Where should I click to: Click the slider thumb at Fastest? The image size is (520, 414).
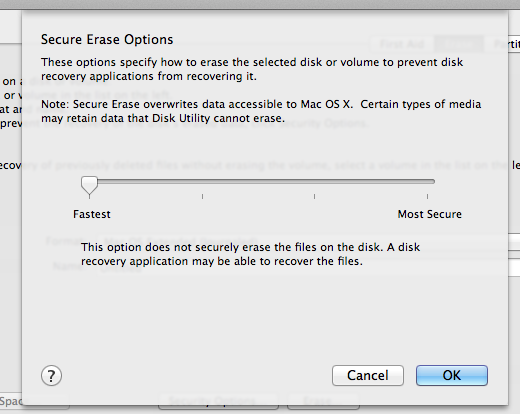pyautogui.click(x=89, y=185)
